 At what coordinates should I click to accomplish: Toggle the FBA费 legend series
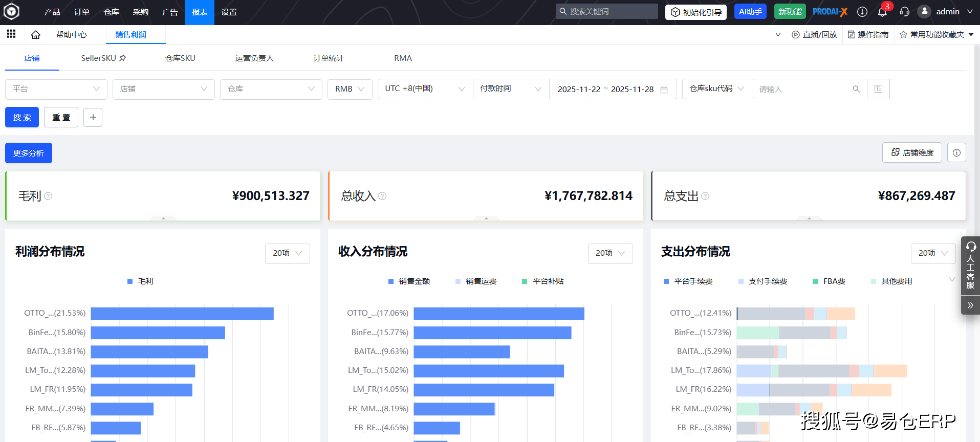tap(829, 281)
